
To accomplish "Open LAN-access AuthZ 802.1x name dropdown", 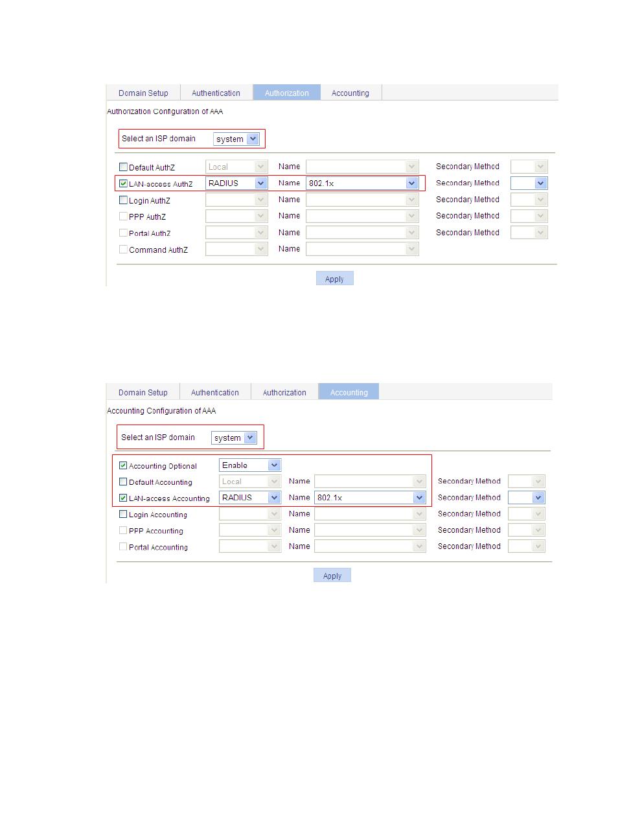I will [411, 183].
